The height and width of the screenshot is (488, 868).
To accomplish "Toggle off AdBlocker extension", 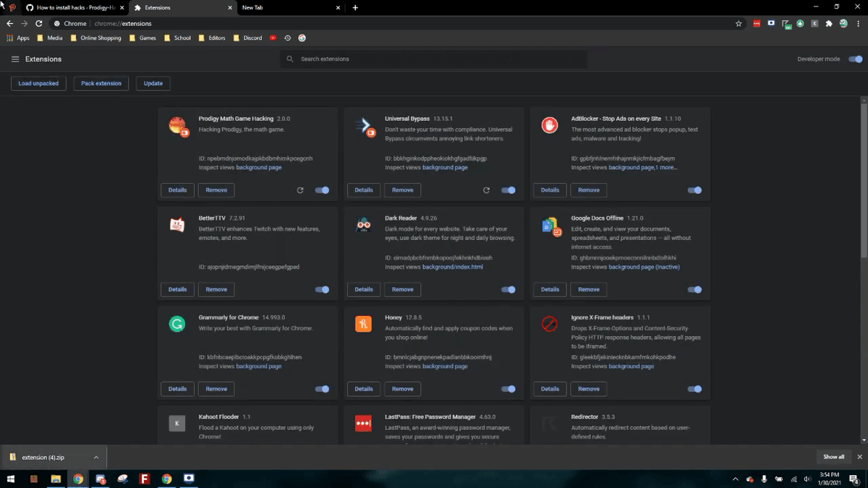I will click(x=694, y=190).
